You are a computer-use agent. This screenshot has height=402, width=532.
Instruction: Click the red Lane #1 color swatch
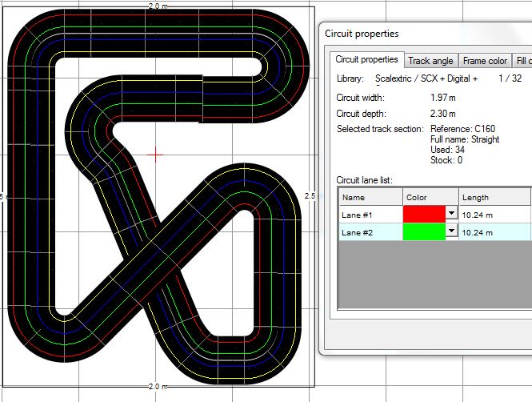pos(424,214)
